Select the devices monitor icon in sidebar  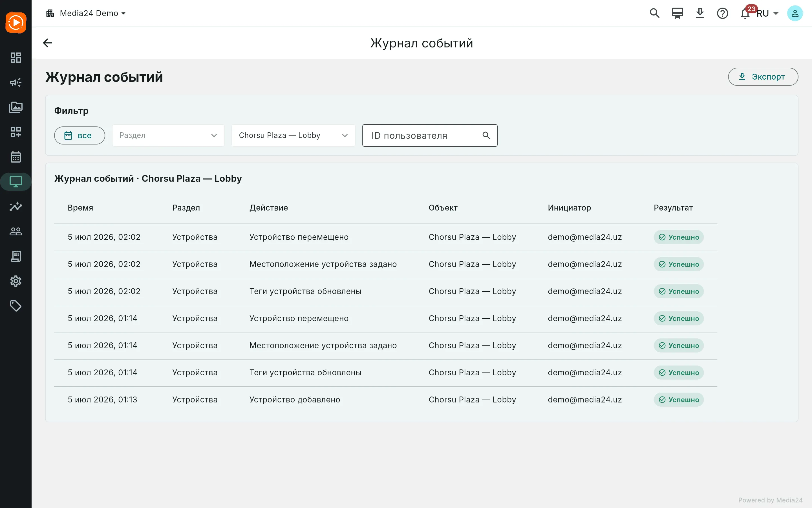[x=16, y=182]
